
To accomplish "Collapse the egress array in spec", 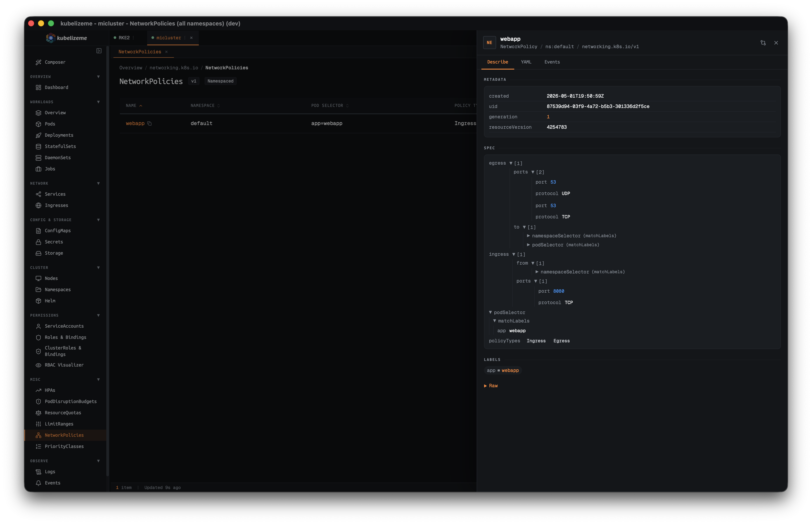I will click(x=511, y=163).
